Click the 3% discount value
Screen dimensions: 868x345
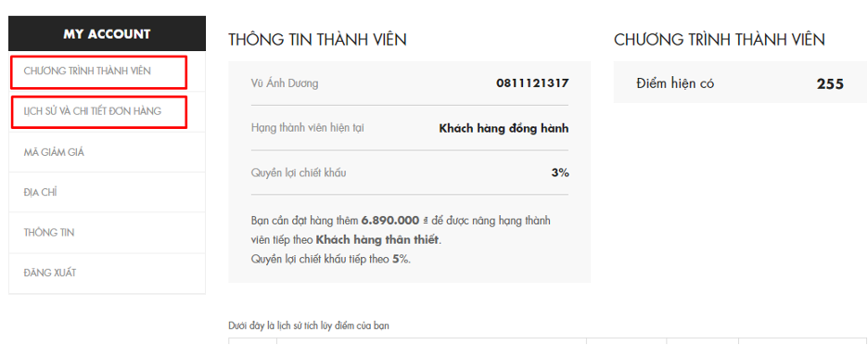click(x=560, y=172)
